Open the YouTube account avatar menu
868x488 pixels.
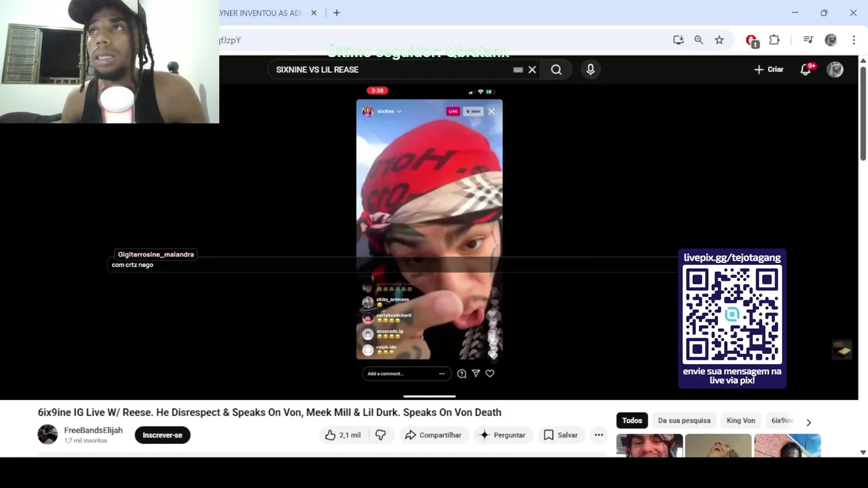click(835, 69)
